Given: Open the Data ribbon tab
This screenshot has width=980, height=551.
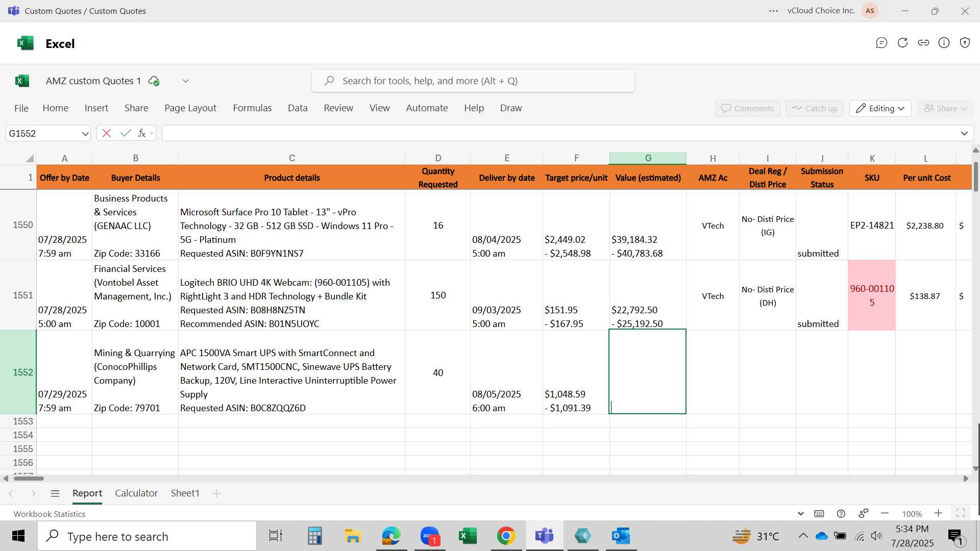Looking at the screenshot, I should 298,108.
